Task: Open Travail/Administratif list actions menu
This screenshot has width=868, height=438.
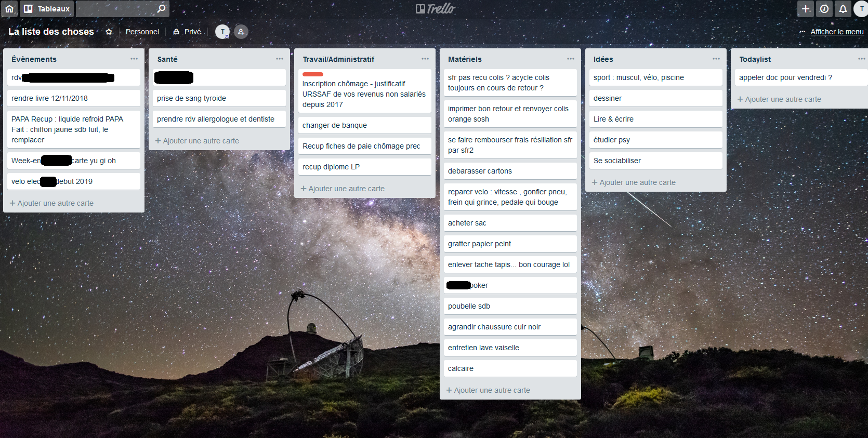Action: point(425,59)
